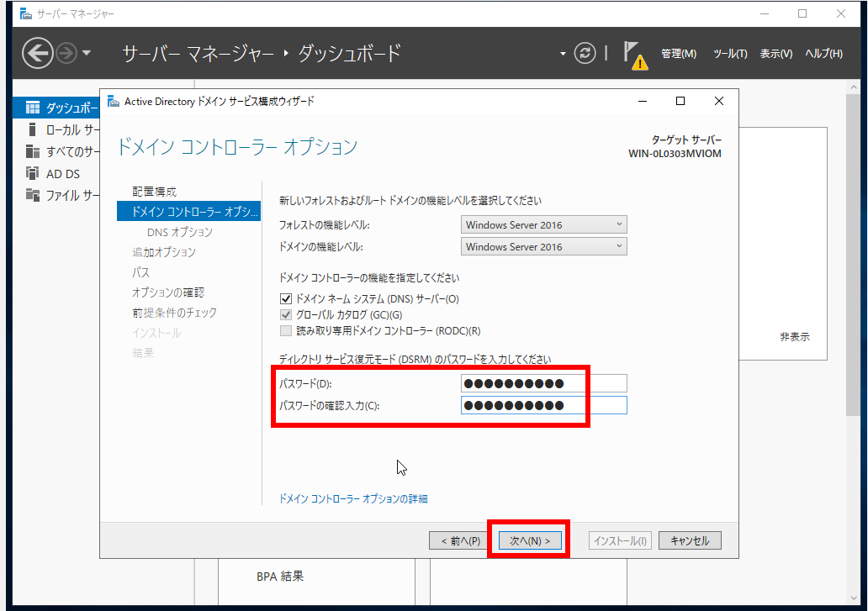Viewport: 868px width, 611px height.
Task: Go to 配置構成 wizard step
Action: coord(155,192)
